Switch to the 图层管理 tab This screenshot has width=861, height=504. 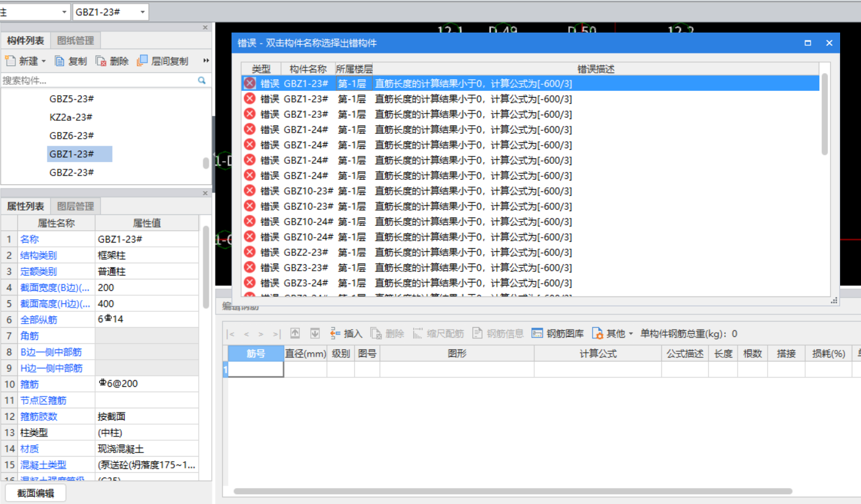coord(76,206)
